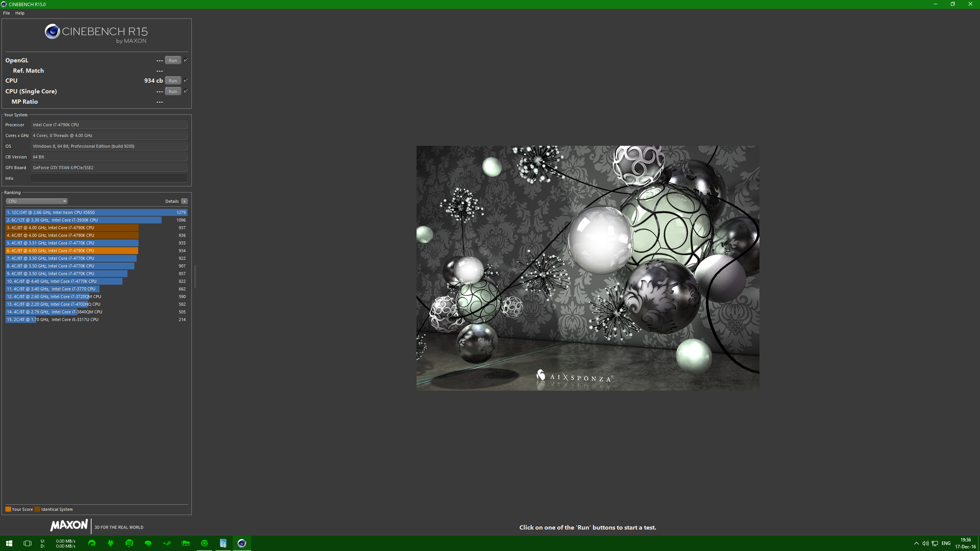Open the Windows Start menu

[9, 543]
